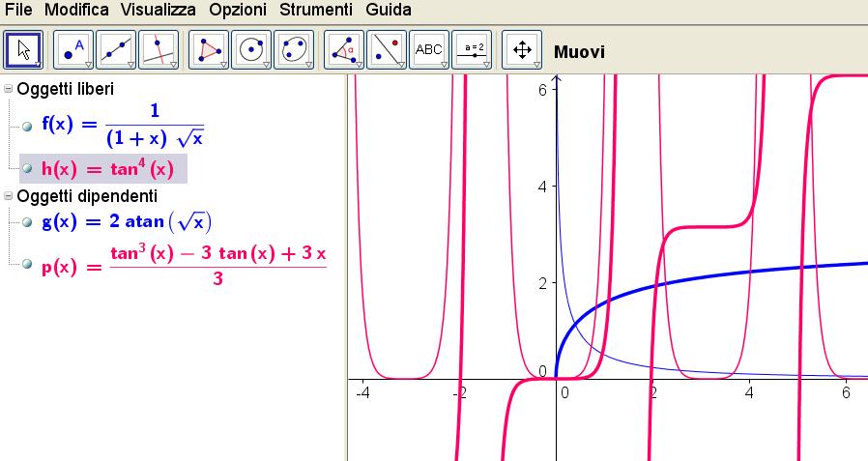This screenshot has width=868, height=461.
Task: Collapse the Oggetti liberi group
Action: click(x=9, y=89)
